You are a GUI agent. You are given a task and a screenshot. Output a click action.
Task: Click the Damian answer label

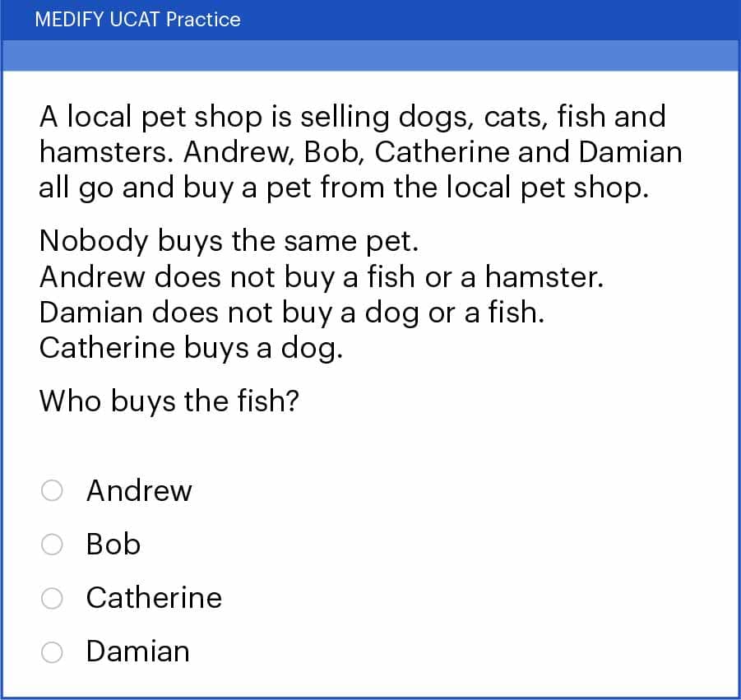(x=137, y=651)
